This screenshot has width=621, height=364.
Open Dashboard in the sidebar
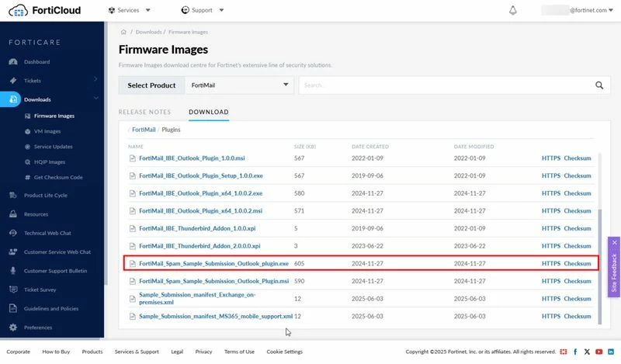[36, 62]
